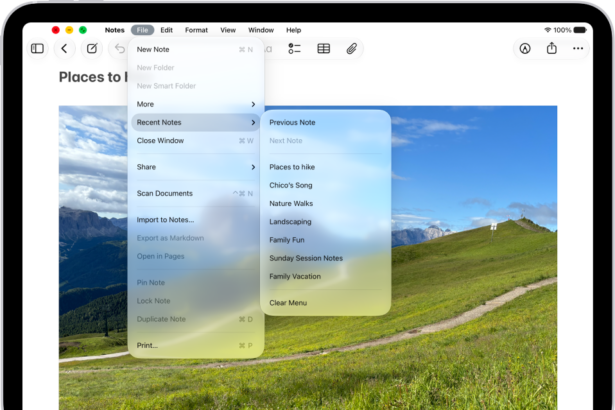Choose Print… from File menu
Screen dimensions: 615x410
tap(195, 345)
